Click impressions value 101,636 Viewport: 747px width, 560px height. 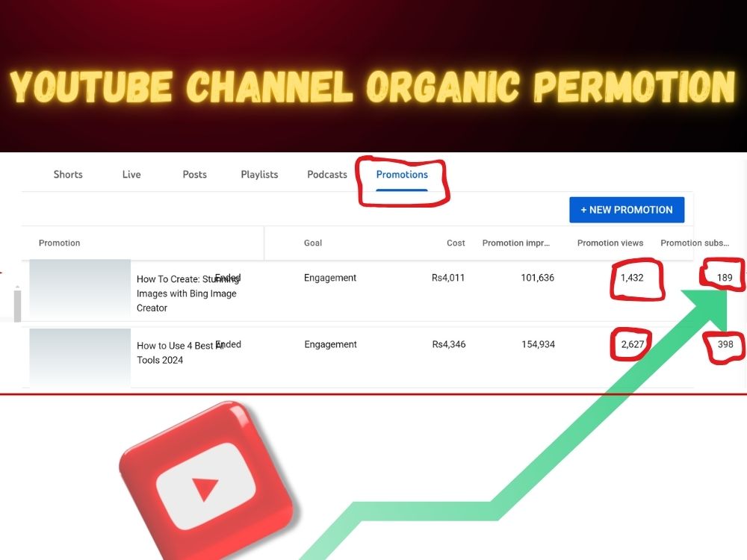pos(537,278)
